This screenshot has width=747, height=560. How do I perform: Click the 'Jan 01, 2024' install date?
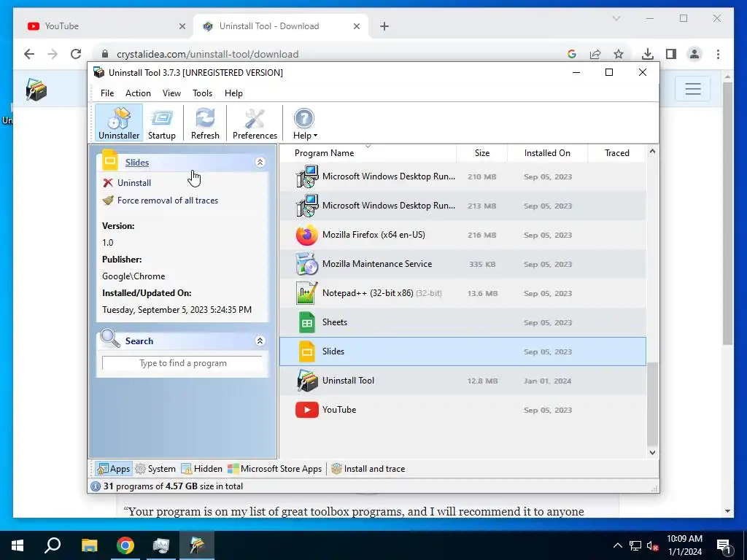click(x=547, y=381)
